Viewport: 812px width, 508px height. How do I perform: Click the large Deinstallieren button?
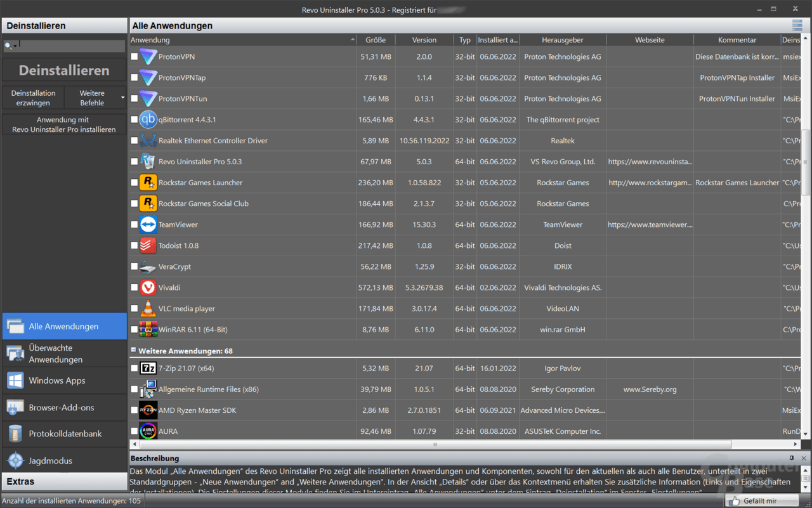pos(64,70)
